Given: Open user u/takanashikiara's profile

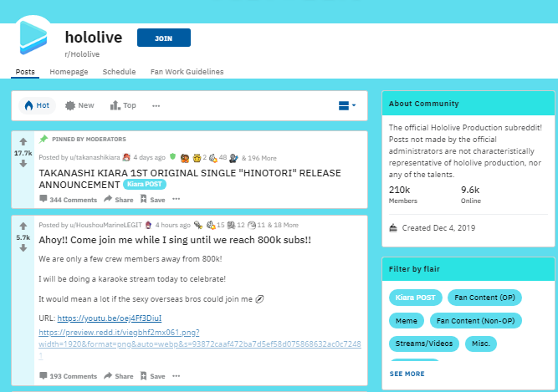Looking at the screenshot, I should click(95, 157).
